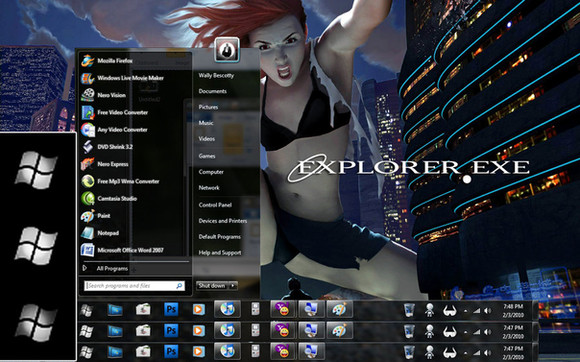Click the Search programs and files box
The image size is (580, 362).
(x=134, y=286)
